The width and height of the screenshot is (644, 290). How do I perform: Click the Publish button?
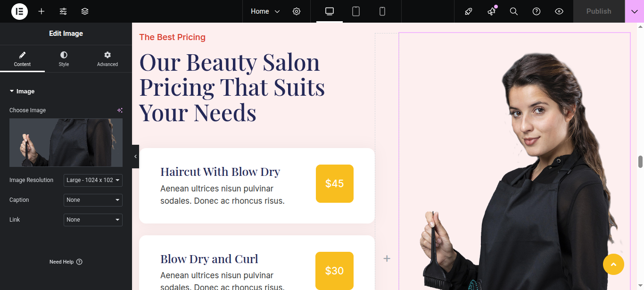point(599,11)
